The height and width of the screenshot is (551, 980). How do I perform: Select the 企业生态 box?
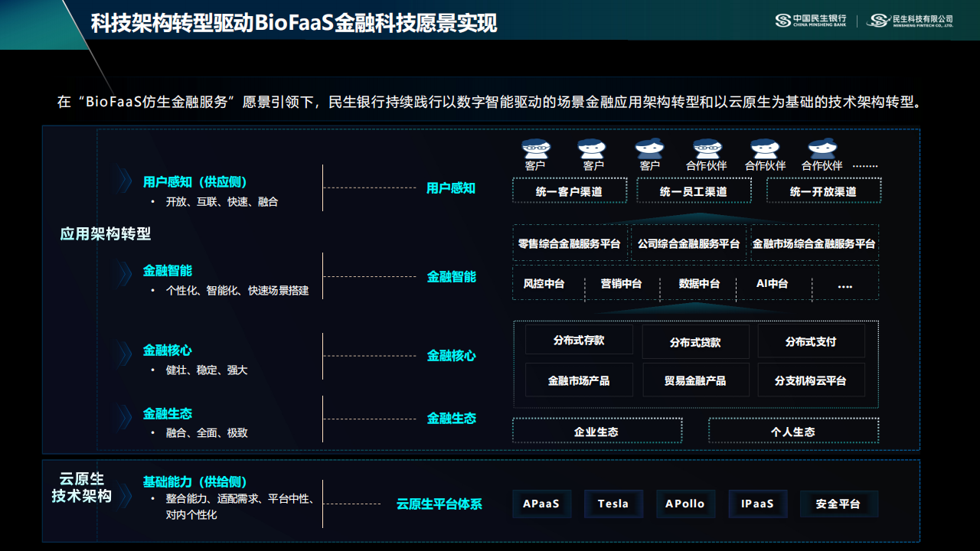pyautogui.click(x=596, y=431)
